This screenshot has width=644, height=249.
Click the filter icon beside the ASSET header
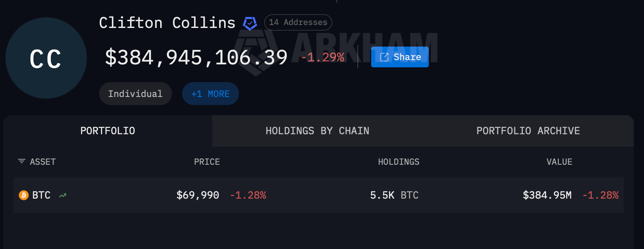click(x=21, y=161)
